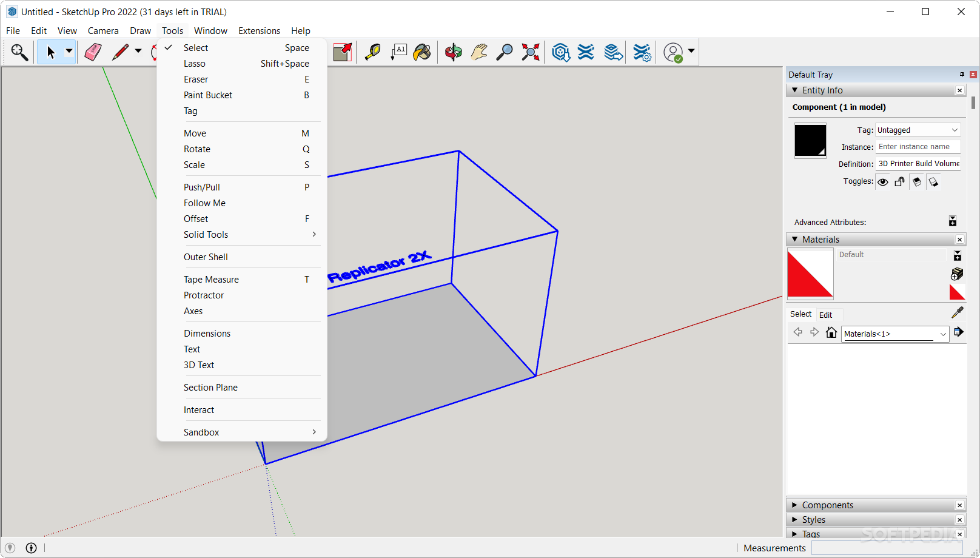The image size is (980, 558).
Task: Open Extension Warehouse toolbar icon
Action: point(586,52)
